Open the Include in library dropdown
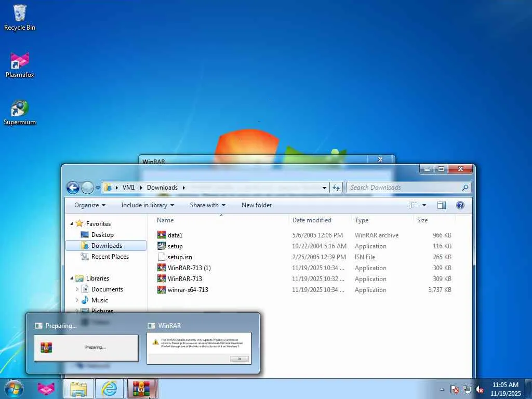 pyautogui.click(x=148, y=205)
